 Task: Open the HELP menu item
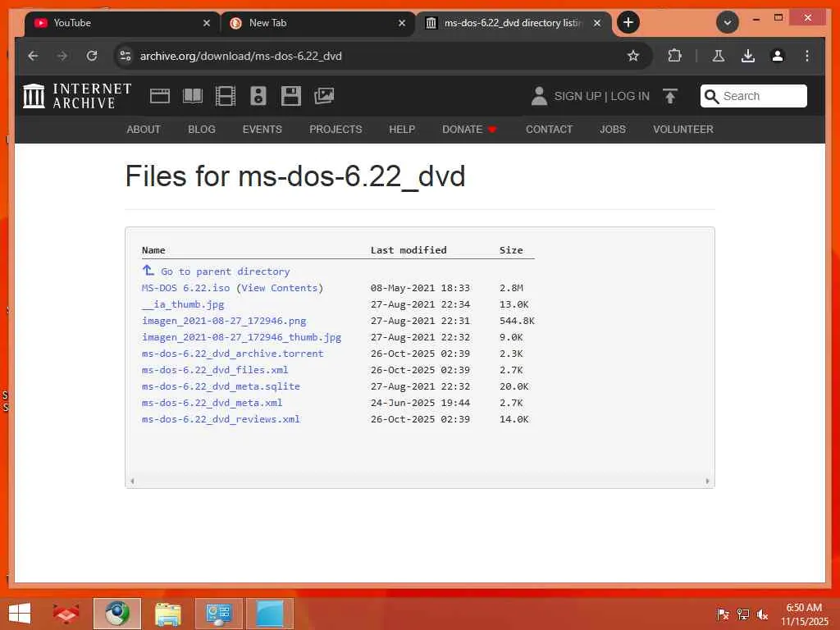tap(402, 130)
